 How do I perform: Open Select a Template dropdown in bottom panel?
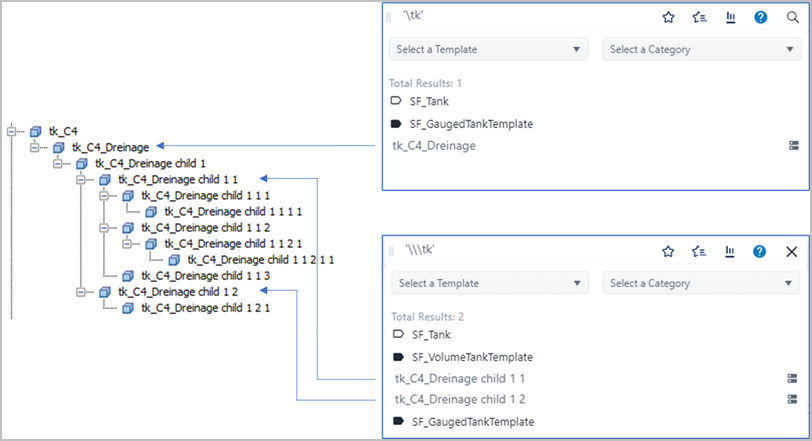[x=489, y=283]
